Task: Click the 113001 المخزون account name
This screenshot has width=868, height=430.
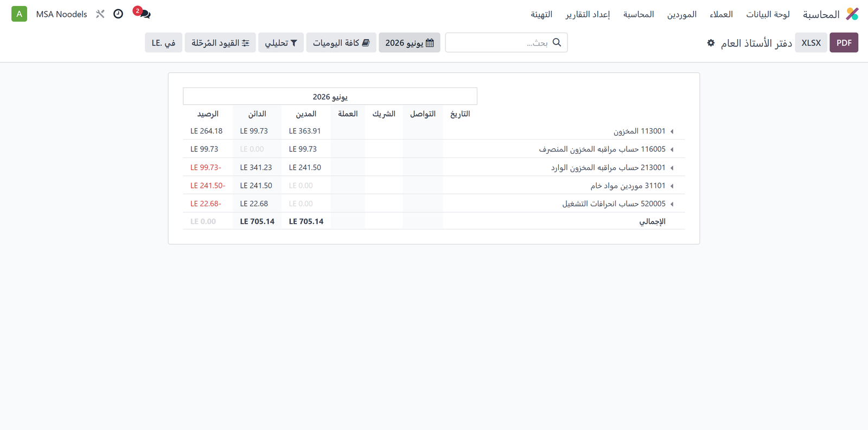Action: [639, 131]
